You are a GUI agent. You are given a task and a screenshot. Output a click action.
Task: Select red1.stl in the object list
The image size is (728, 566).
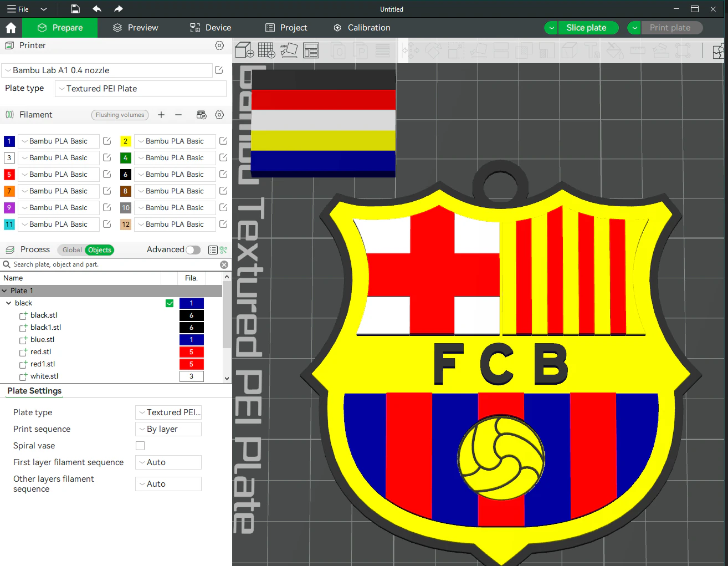point(43,364)
